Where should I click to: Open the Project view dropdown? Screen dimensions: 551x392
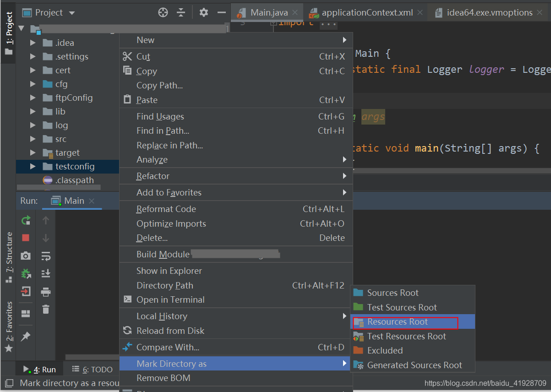click(49, 12)
